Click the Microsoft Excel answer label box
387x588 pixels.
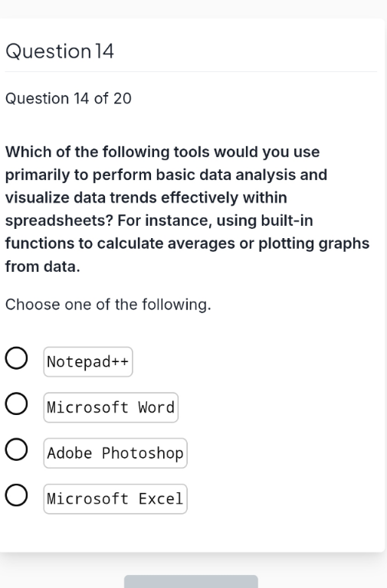tap(115, 499)
